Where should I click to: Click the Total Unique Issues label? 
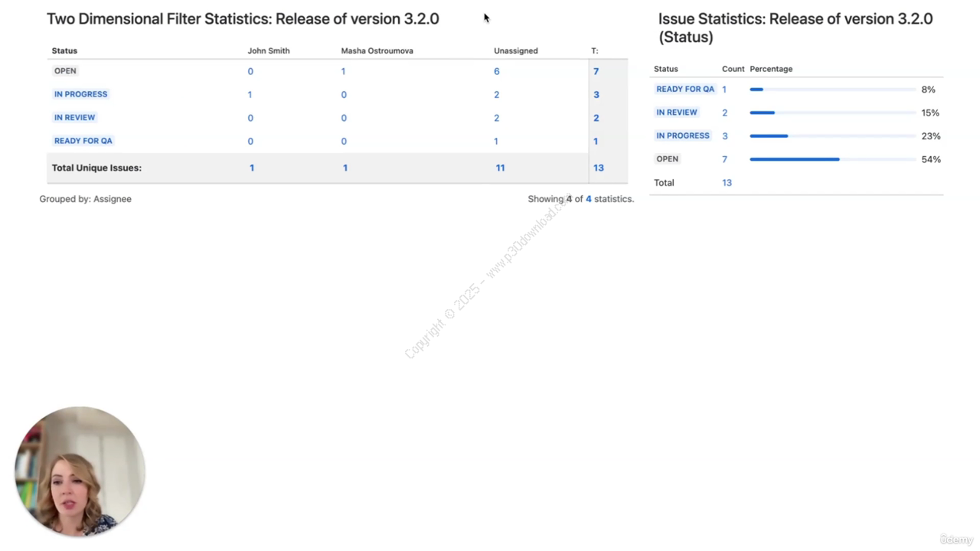[96, 168]
